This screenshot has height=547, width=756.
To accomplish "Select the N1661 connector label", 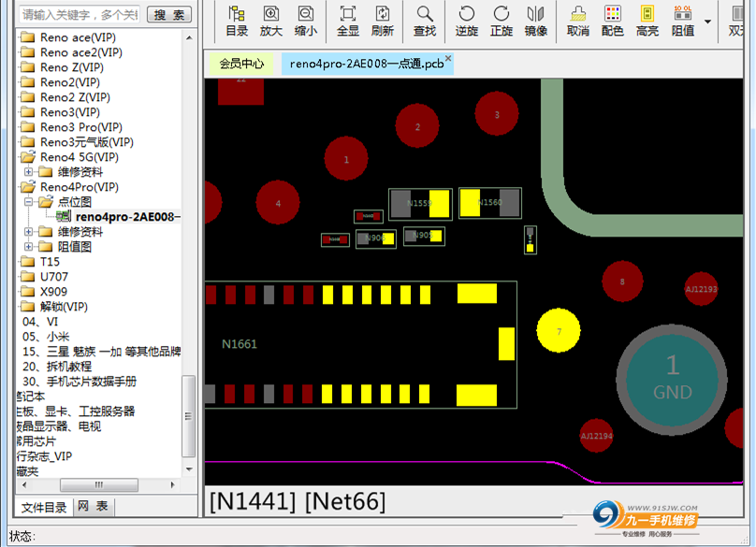I will 240,344.
